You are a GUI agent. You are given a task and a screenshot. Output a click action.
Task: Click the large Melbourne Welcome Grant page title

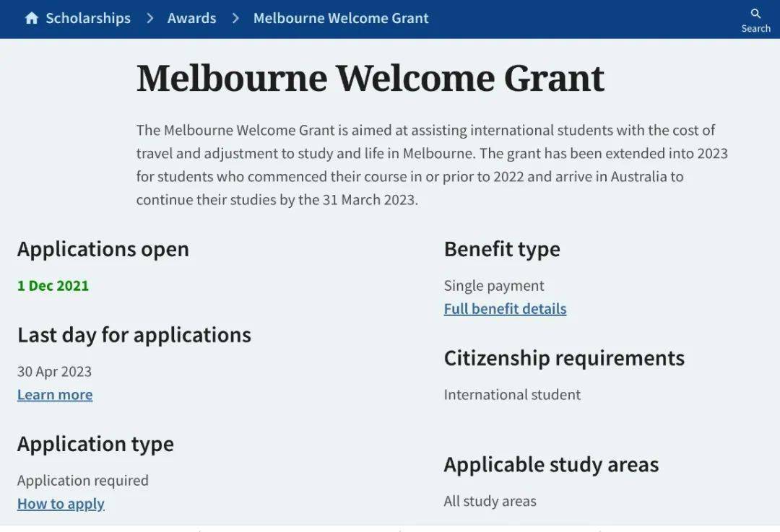370,79
